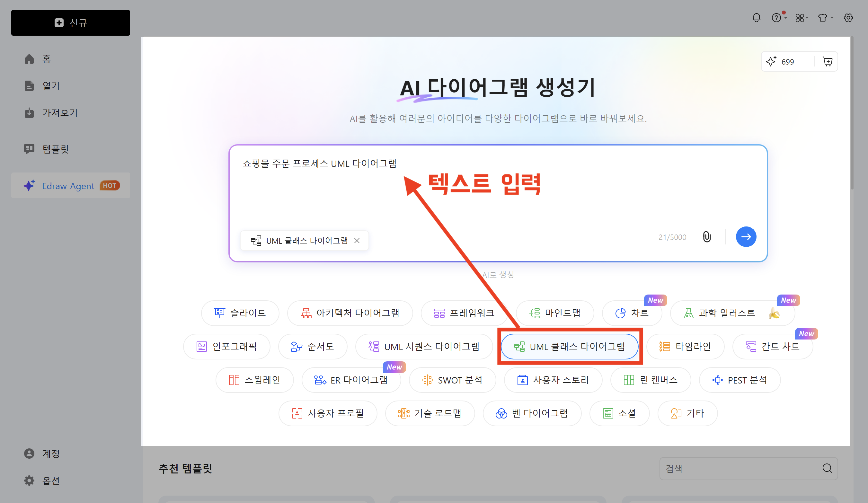This screenshot has width=868, height=503.
Task: Remove the UML 클래스 다이어그램 tag
Action: pos(357,241)
